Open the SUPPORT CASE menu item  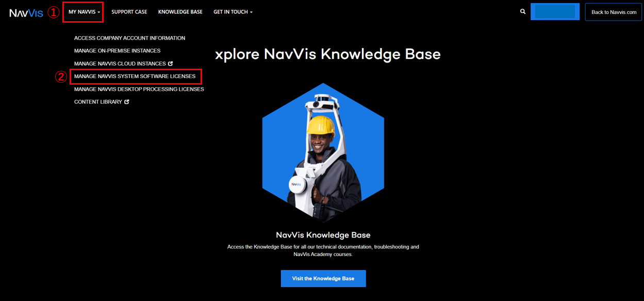[x=129, y=12]
